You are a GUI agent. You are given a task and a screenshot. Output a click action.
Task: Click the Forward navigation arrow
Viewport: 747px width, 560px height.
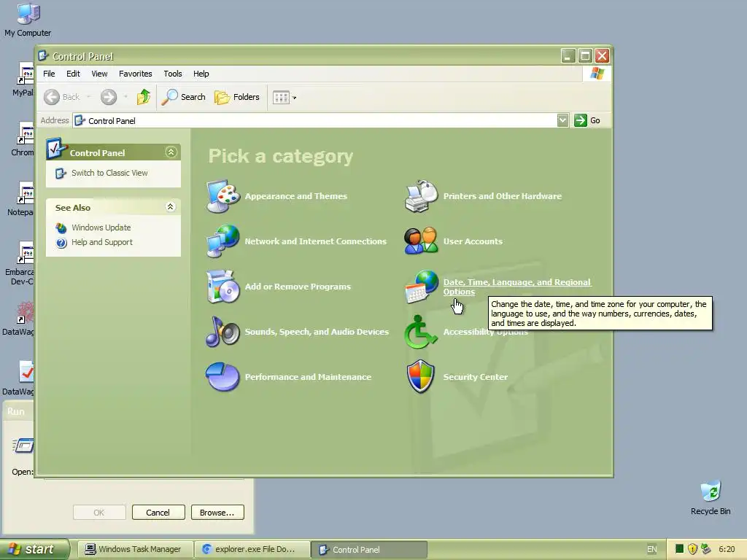click(109, 97)
